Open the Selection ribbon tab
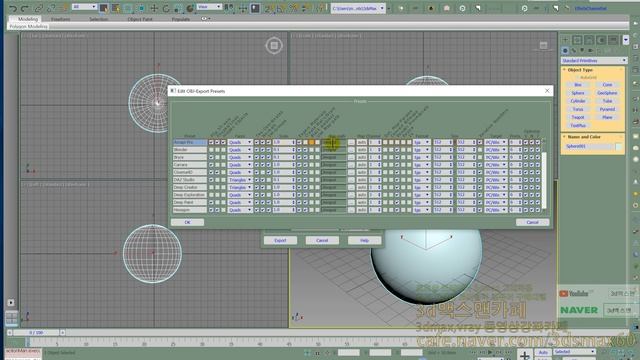640x360 pixels. point(99,19)
